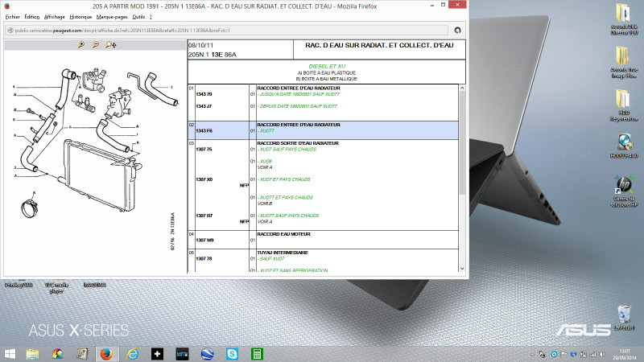Click RACCORD EAU MOTEUR heading
The image size is (644, 362).
284,234
